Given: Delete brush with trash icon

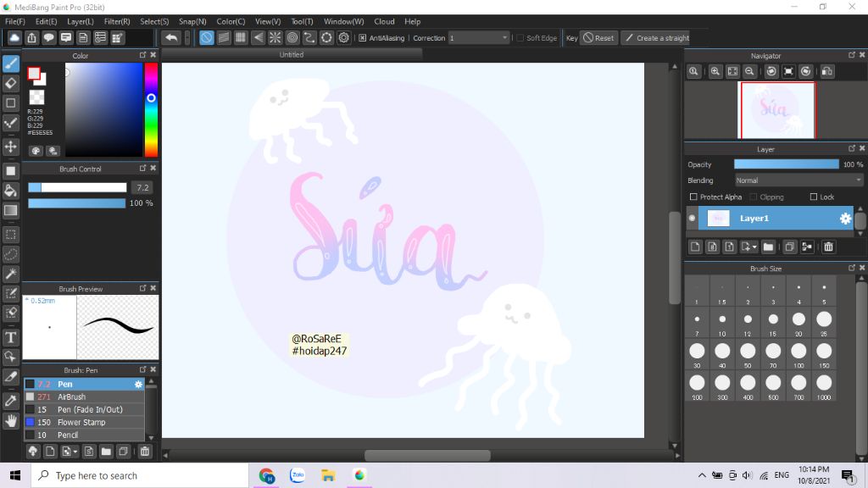Looking at the screenshot, I should point(144,452).
